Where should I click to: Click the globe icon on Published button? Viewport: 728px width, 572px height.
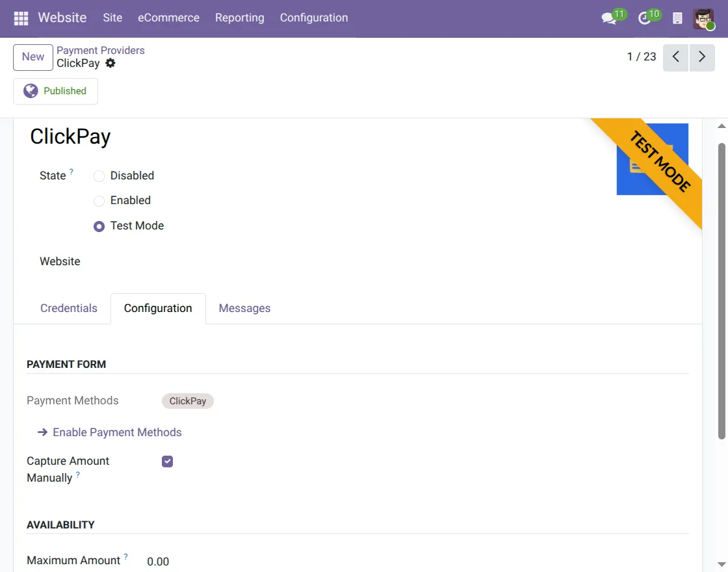(x=31, y=91)
